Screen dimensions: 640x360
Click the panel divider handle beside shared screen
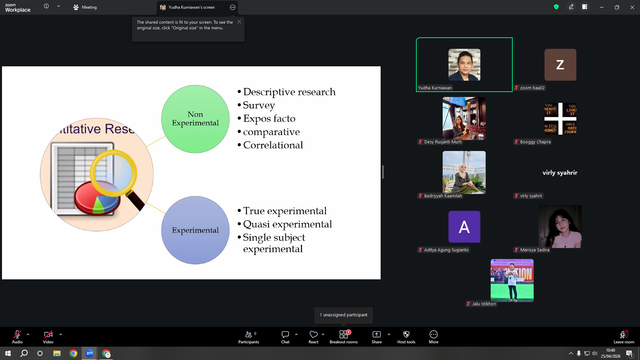tap(383, 172)
